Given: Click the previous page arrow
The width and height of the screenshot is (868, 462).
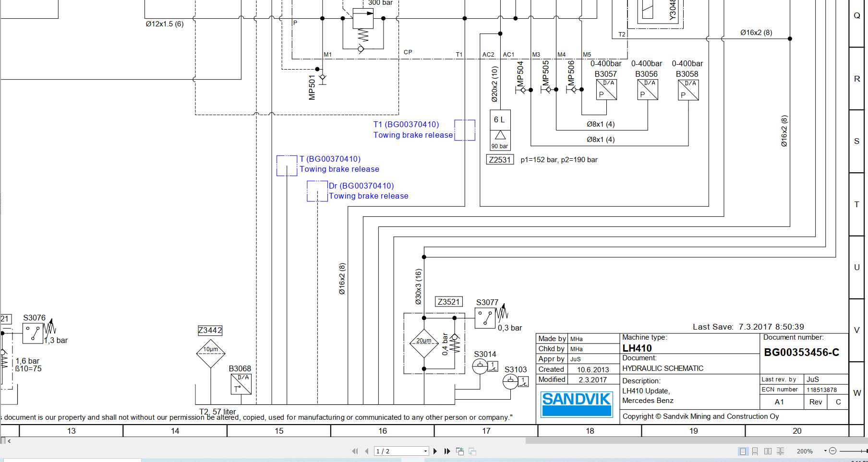Looking at the screenshot, I should coord(367,451).
